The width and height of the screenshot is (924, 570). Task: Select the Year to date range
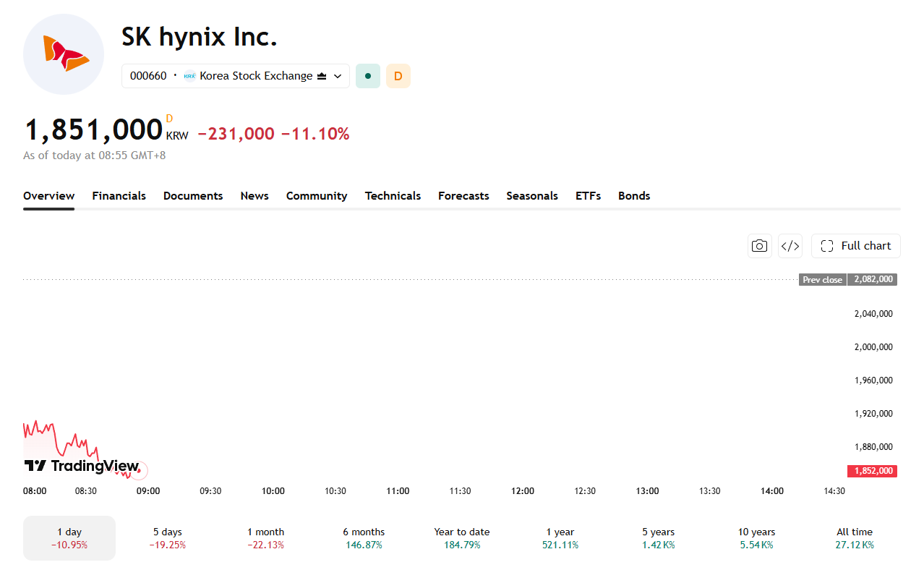(462, 538)
